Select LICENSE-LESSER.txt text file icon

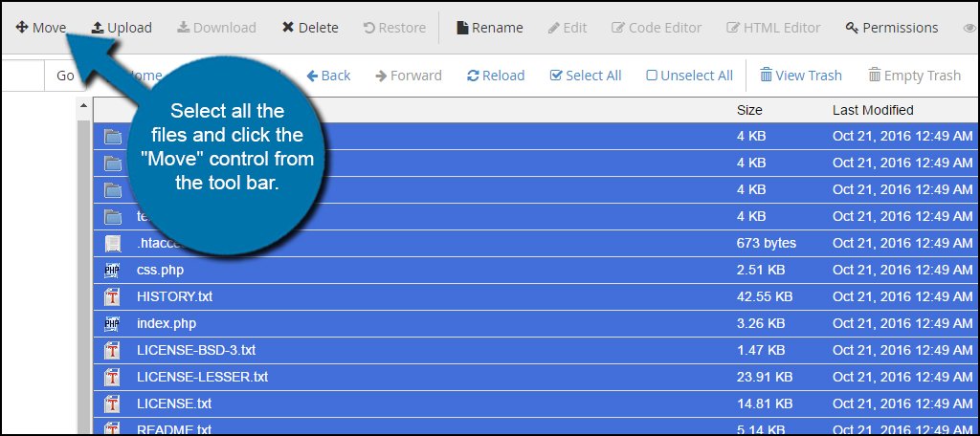(112, 377)
